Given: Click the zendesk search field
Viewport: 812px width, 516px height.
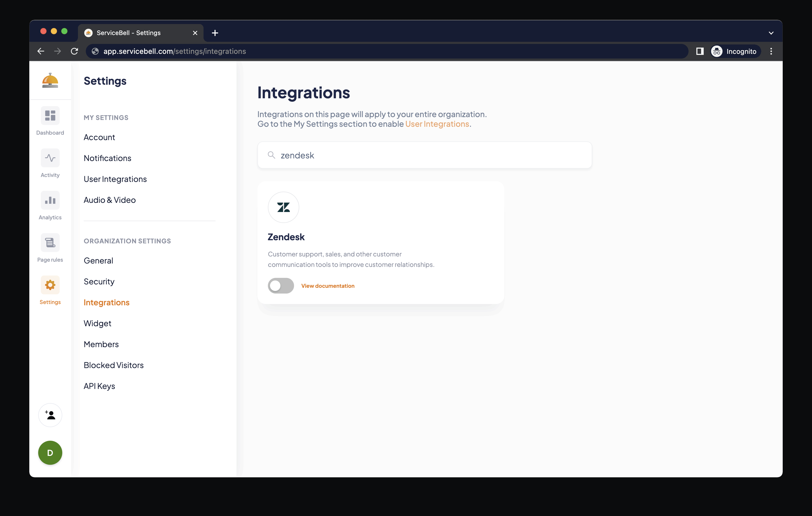Looking at the screenshot, I should 424,155.
